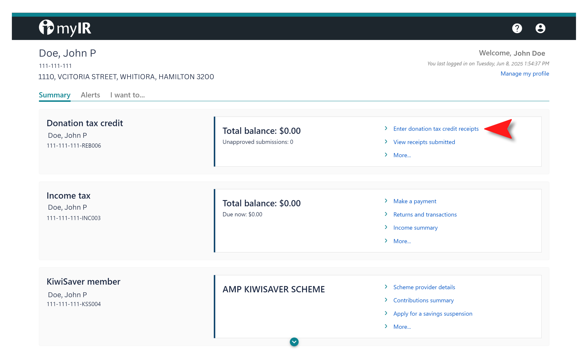Click the Doe, John P page title

(x=67, y=53)
